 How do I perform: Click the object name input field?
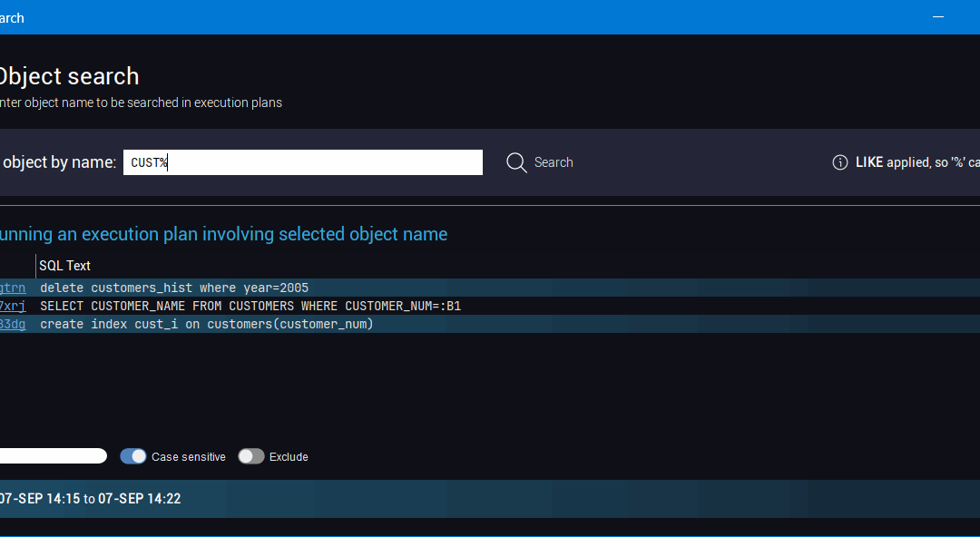pyautogui.click(x=302, y=162)
